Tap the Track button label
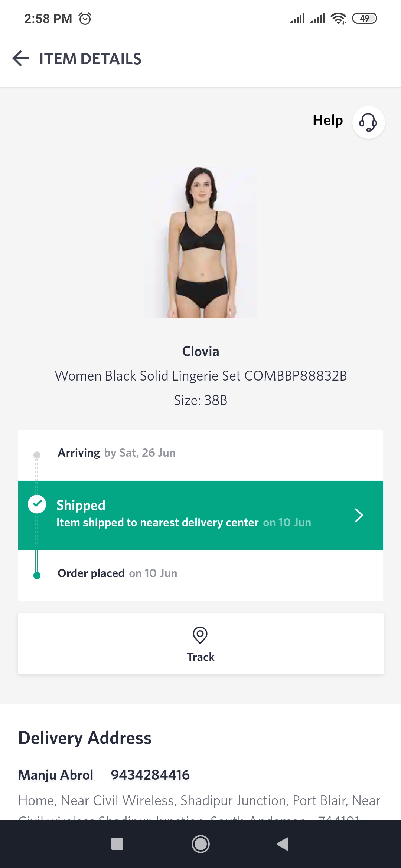 (200, 657)
